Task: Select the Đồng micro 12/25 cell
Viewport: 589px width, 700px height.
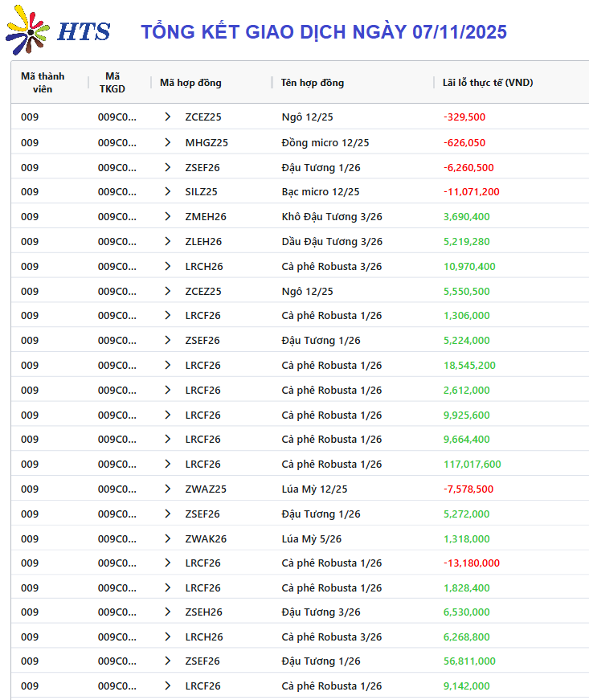Action: point(325,143)
